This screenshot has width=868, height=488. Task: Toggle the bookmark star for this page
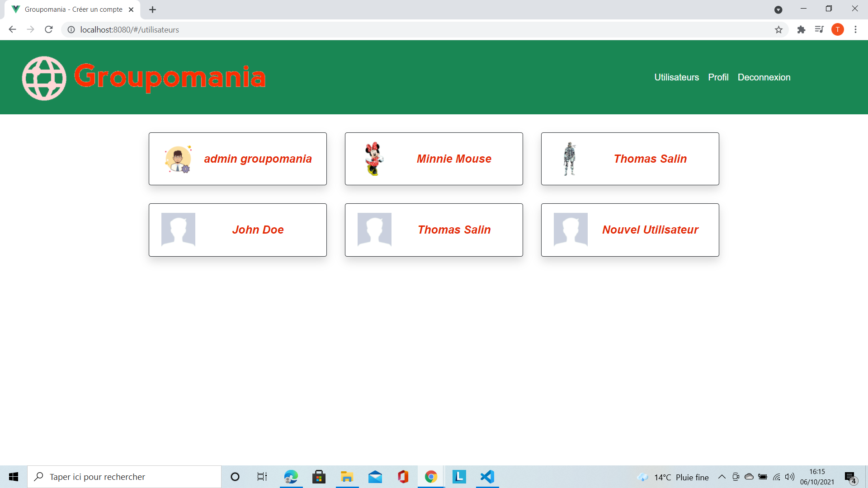click(x=779, y=29)
